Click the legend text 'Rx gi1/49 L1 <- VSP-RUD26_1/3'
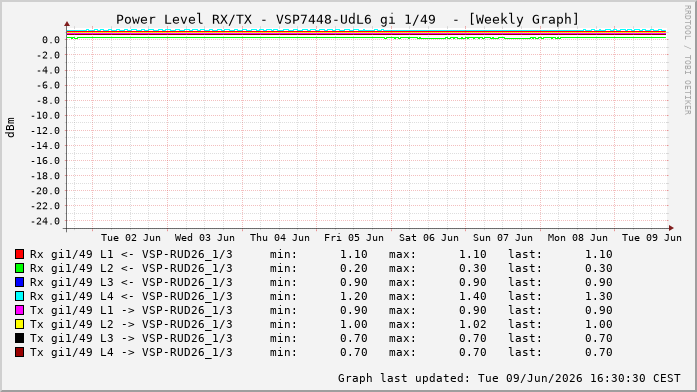The width and height of the screenshot is (697, 392). (x=131, y=254)
